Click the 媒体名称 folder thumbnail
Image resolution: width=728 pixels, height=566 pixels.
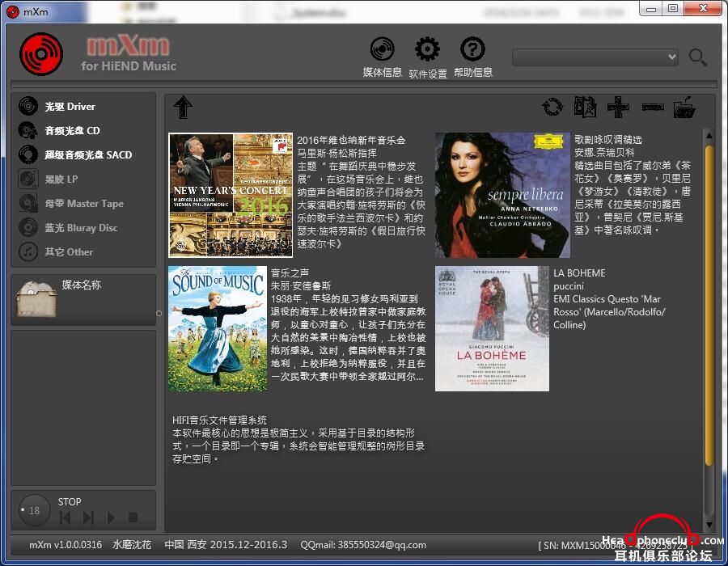pos(36,299)
